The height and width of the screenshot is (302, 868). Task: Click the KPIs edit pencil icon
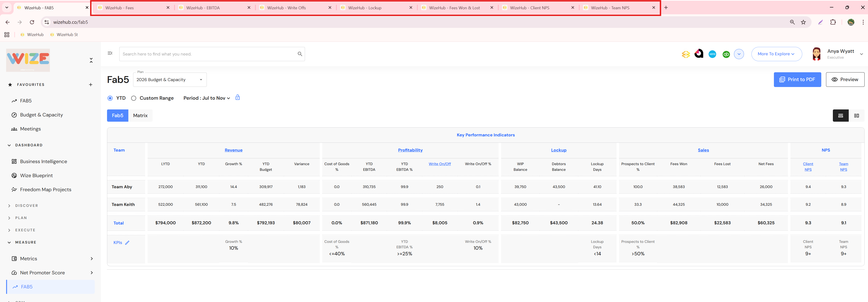tap(127, 243)
